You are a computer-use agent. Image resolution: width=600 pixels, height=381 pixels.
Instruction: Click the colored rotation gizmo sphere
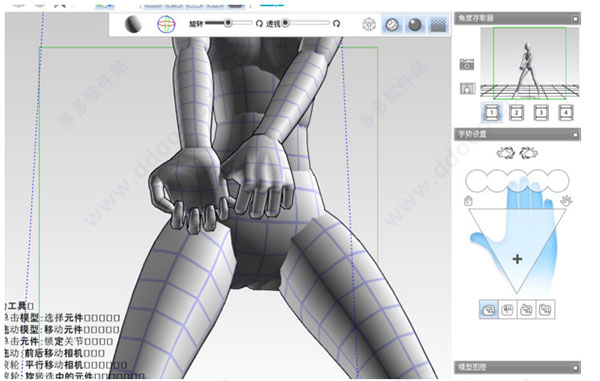(166, 24)
